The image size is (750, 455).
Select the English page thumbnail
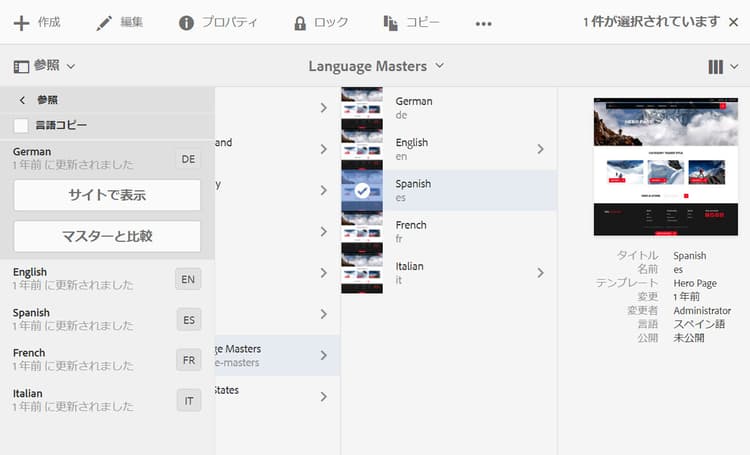[x=362, y=149]
